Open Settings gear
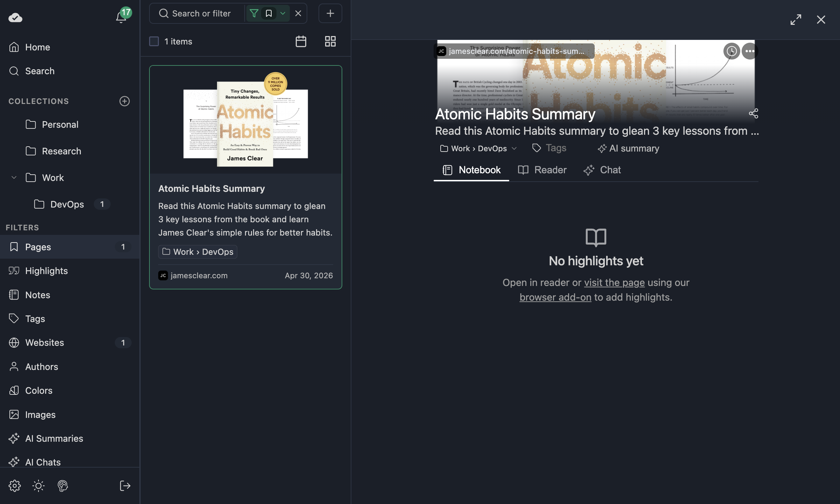Image resolution: width=840 pixels, height=504 pixels. point(15,486)
